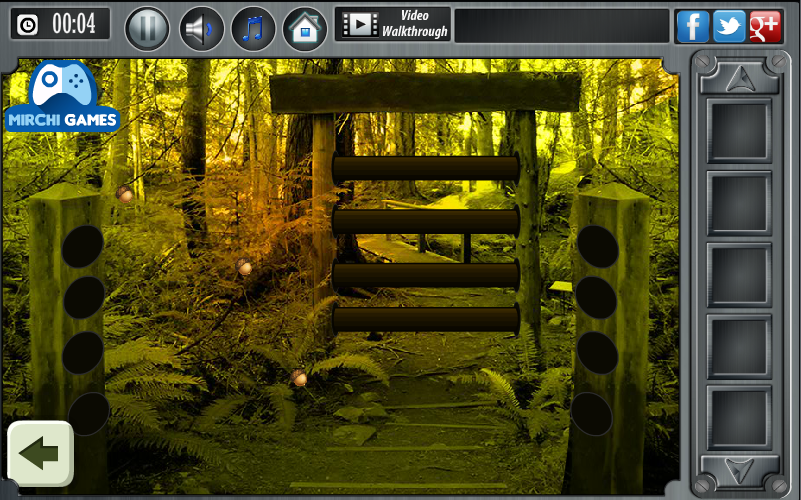Viewport: 801px width, 500px height.
Task: Click the top gate bar
Action: point(426,168)
